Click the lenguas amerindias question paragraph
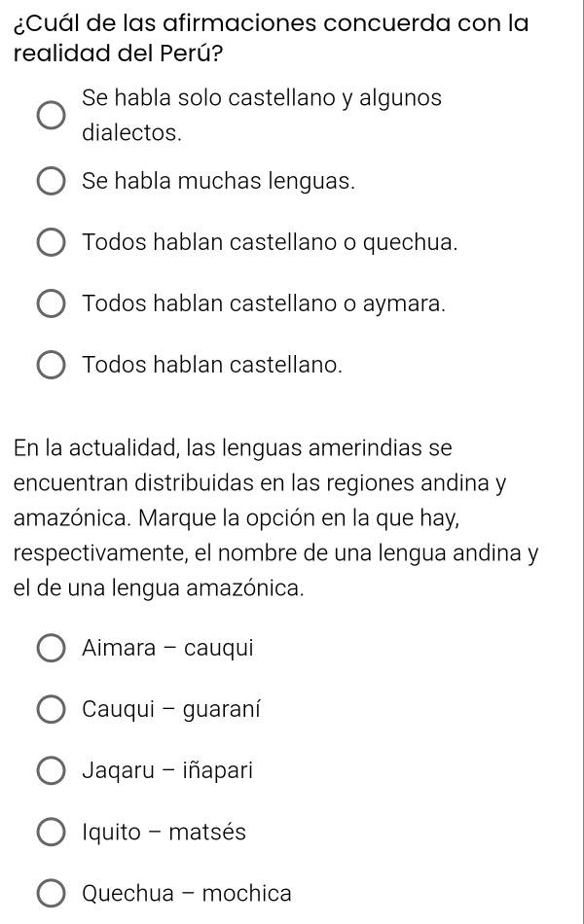The width and height of the screenshot is (584, 924). pyautogui.click(x=276, y=518)
